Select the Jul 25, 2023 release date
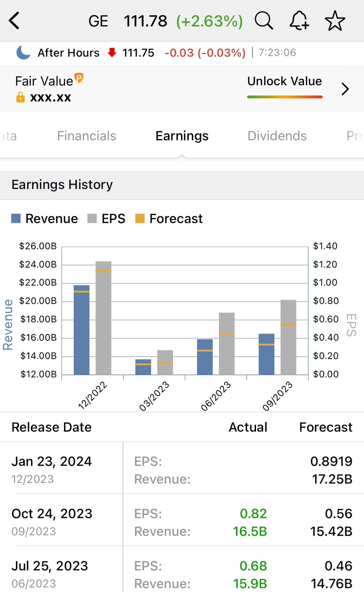Image resolution: width=364 pixels, height=592 pixels. pos(50,566)
